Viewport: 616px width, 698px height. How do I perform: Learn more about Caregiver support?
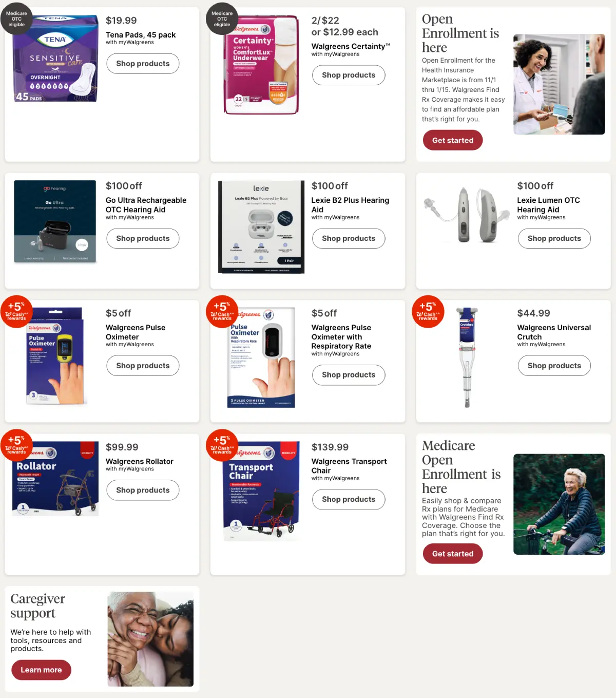click(x=41, y=670)
